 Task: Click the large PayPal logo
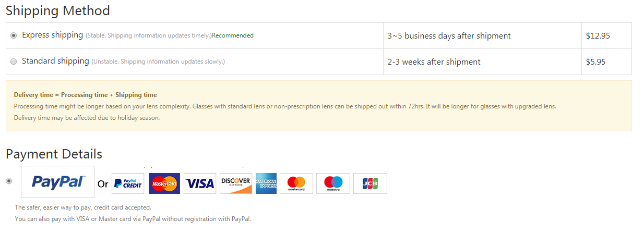57,182
